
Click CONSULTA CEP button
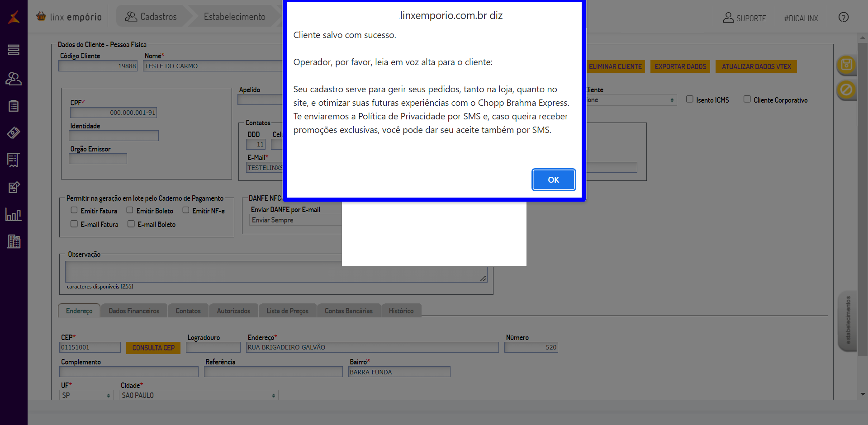[153, 348]
